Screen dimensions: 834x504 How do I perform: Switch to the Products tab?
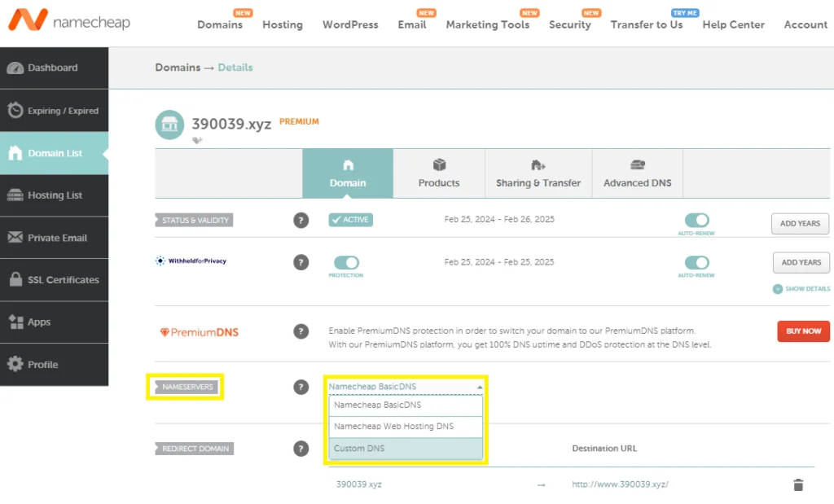point(439,173)
